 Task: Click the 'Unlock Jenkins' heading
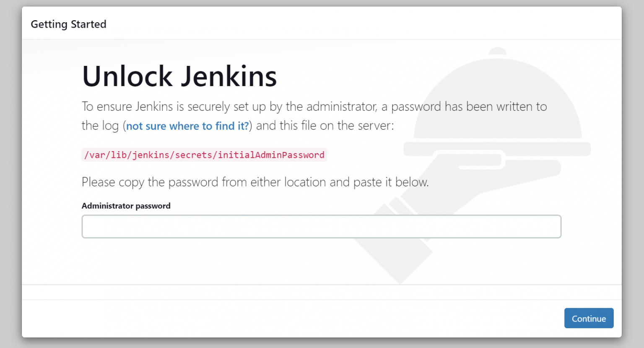(179, 76)
